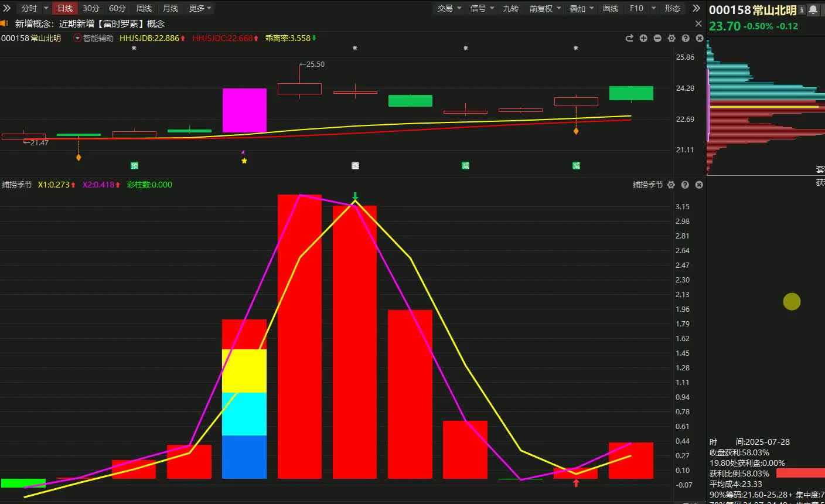Open main chart indicator settings gear

pyautogui.click(x=671, y=38)
